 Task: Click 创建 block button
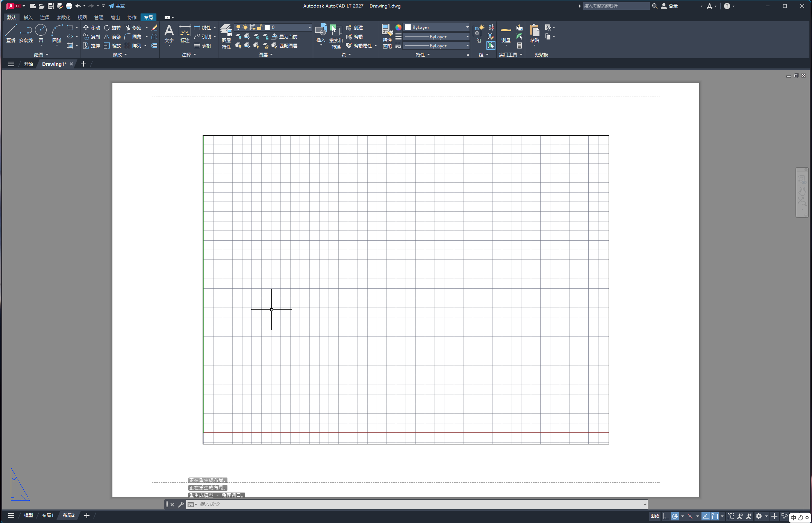click(354, 27)
